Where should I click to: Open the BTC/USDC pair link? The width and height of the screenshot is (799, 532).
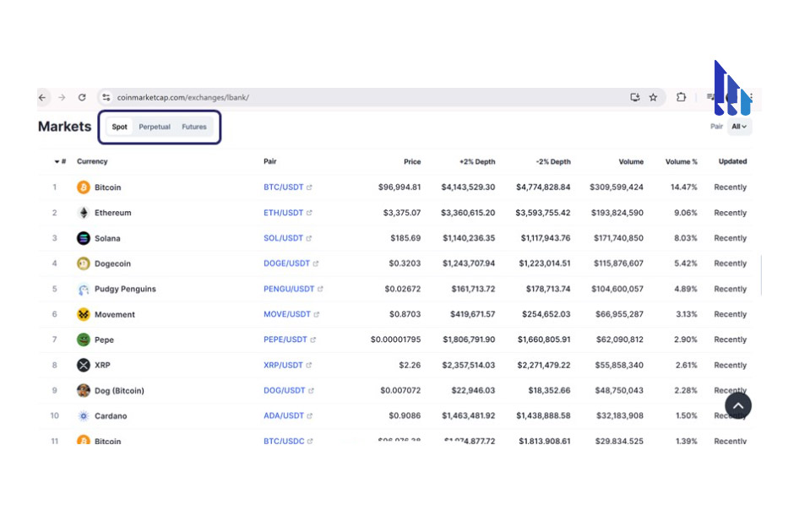point(284,441)
